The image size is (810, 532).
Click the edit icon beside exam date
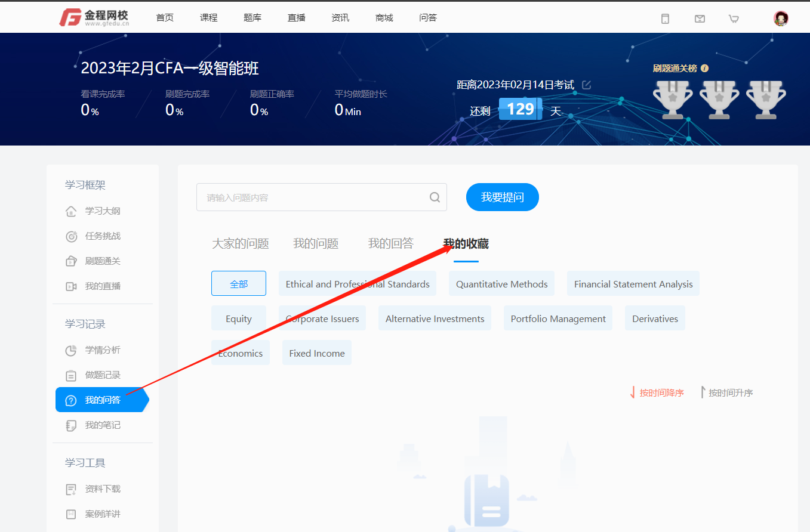586,85
